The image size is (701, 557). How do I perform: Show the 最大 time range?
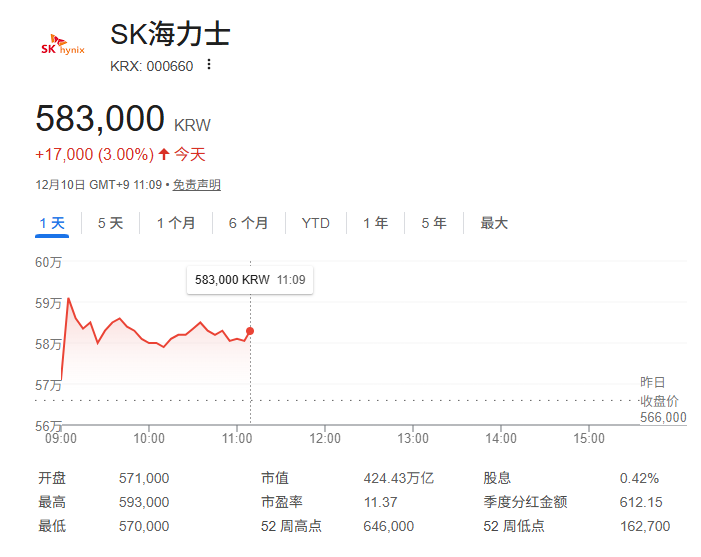494,223
